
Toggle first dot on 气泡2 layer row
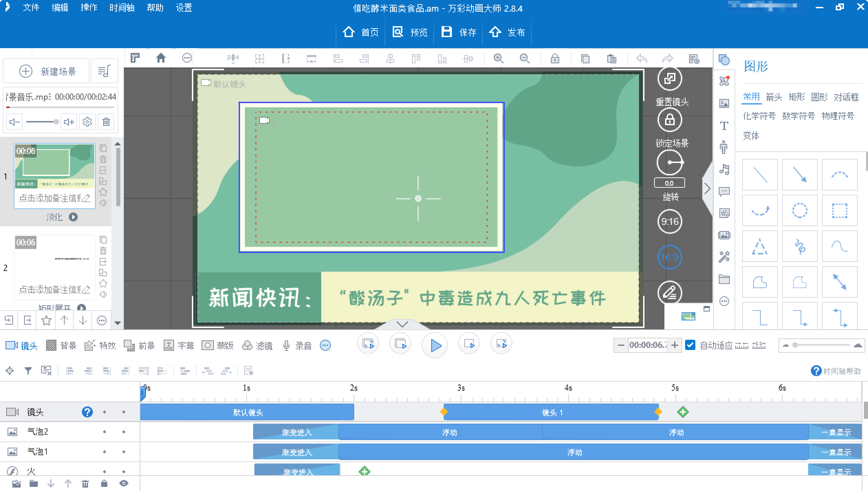[105, 432]
